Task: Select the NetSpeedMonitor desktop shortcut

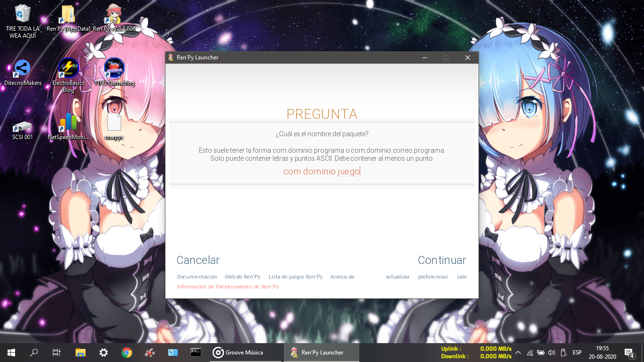Action: (x=68, y=127)
